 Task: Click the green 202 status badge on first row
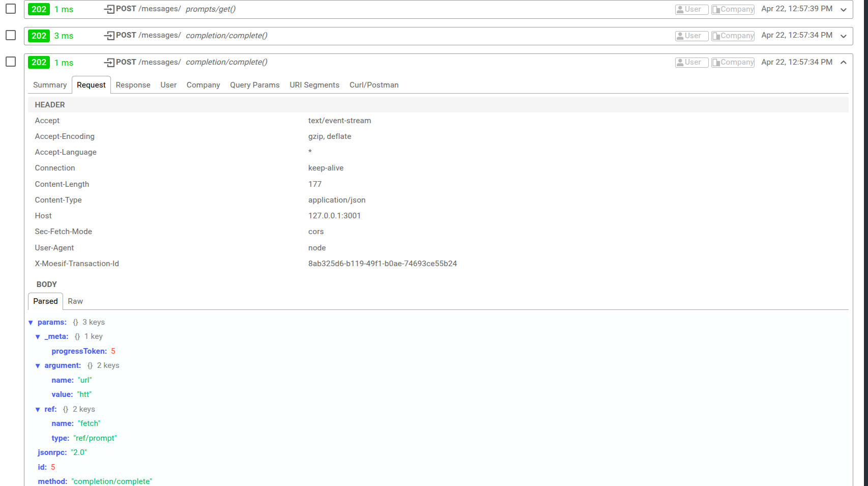point(39,9)
